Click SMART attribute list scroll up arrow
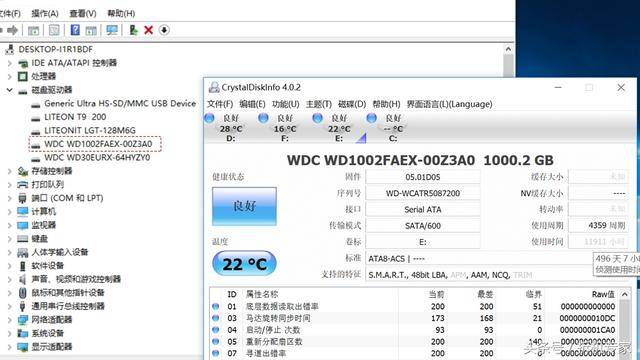Viewport: 640px width, 360px height. [x=624, y=294]
